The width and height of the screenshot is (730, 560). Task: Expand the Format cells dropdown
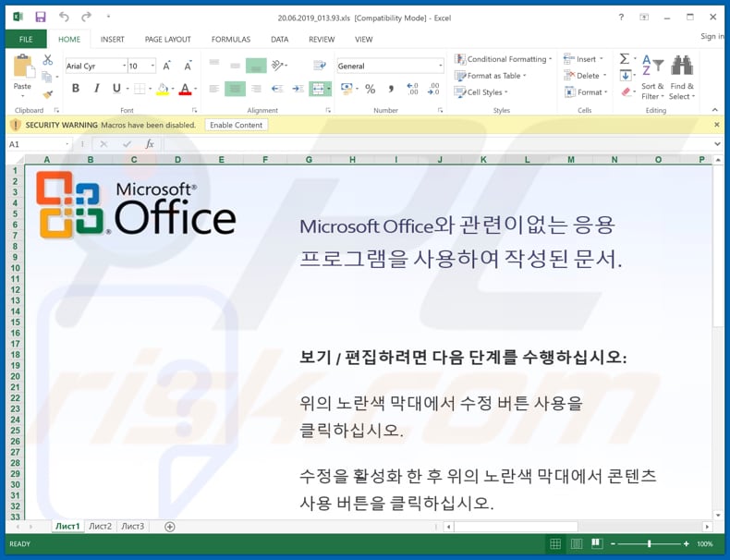click(606, 92)
